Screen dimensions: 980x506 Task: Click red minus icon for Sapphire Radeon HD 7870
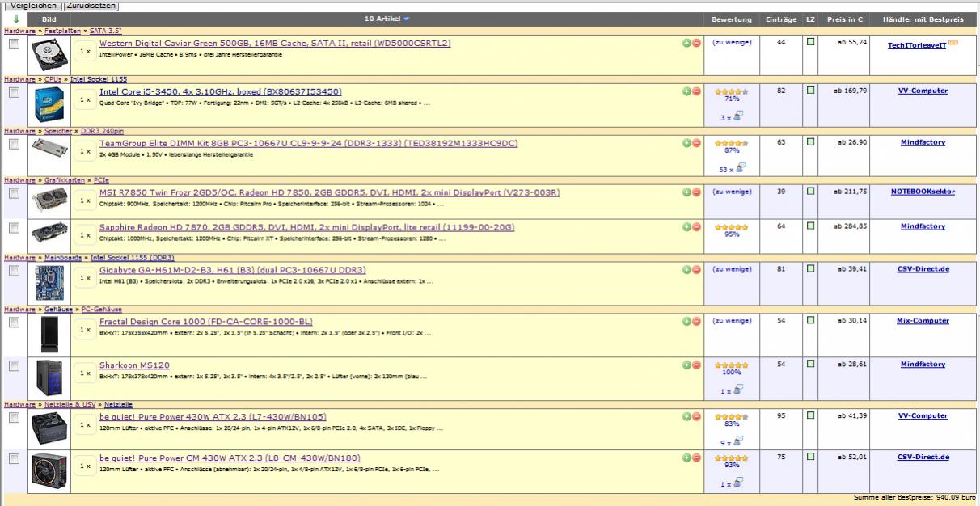click(x=696, y=227)
